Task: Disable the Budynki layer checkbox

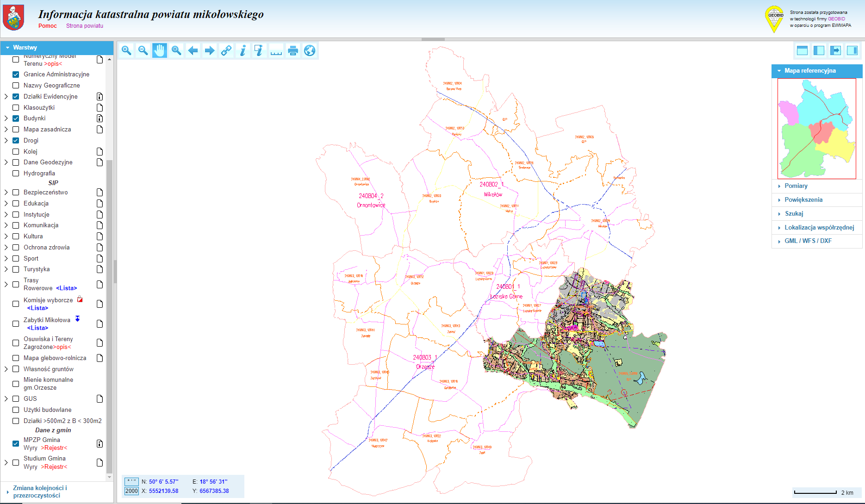Action: point(16,118)
